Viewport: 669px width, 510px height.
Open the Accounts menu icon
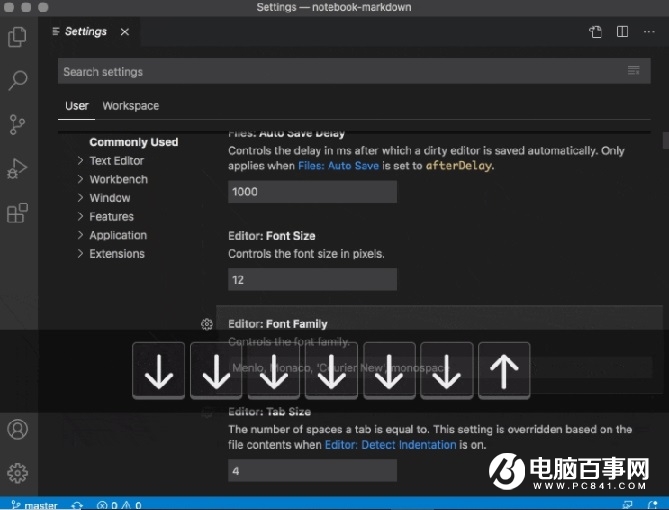17,429
